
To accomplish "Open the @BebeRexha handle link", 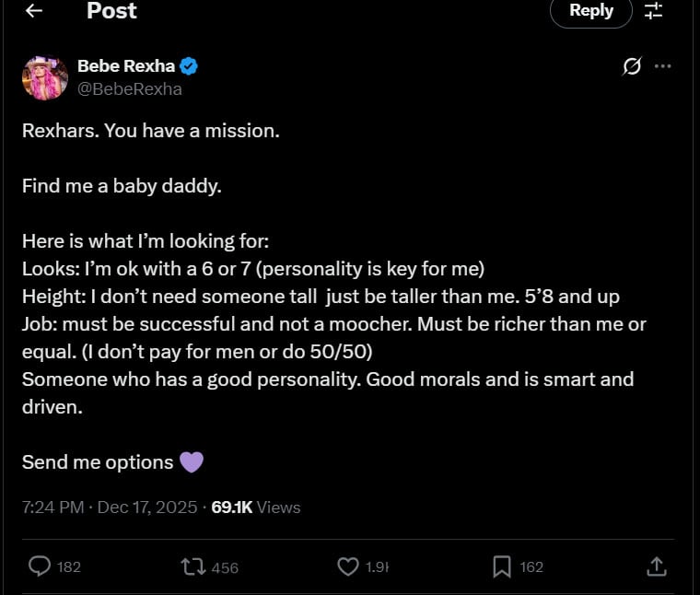I will coord(129,88).
